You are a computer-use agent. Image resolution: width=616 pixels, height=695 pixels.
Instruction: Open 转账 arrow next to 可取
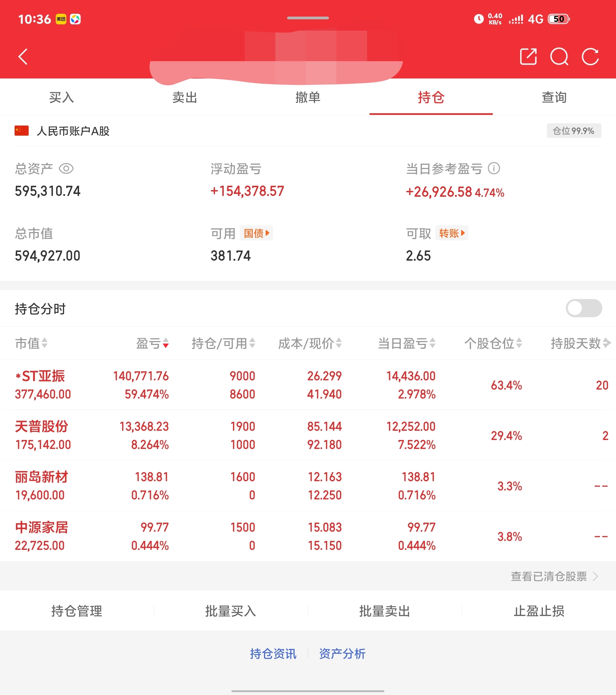point(452,233)
